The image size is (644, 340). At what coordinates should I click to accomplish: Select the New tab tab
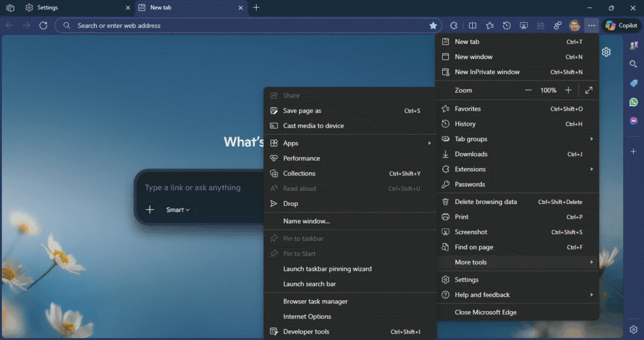click(191, 8)
